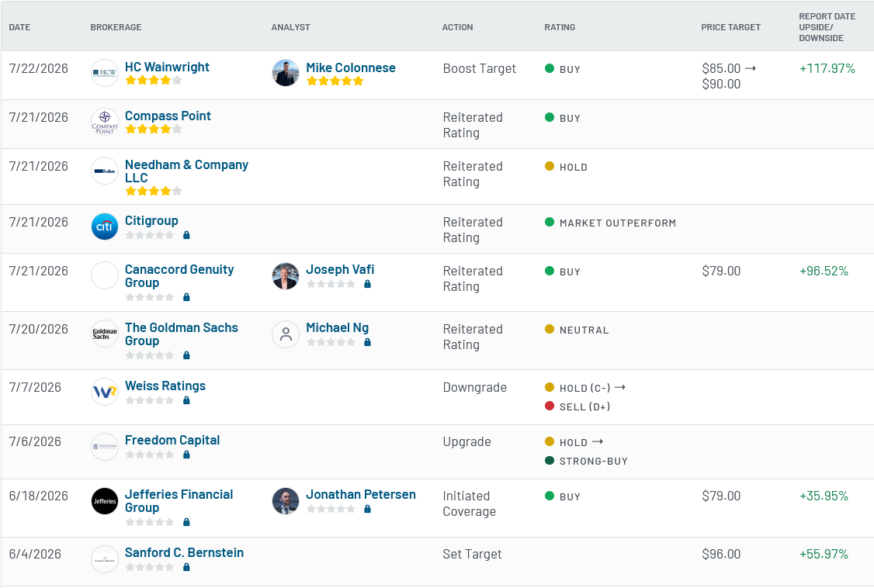Unlock the Jefferies Financial Group lock icon
The height and width of the screenshot is (588, 874).
click(187, 522)
